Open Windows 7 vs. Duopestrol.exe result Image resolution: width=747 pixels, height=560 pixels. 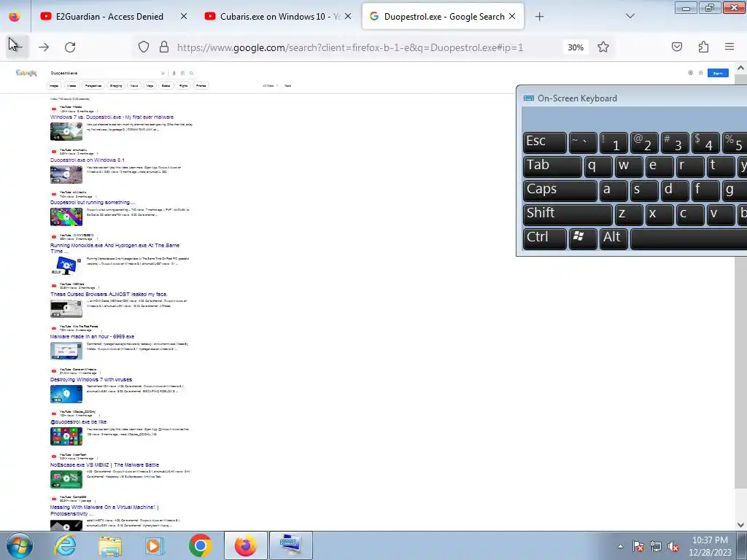tap(112, 117)
